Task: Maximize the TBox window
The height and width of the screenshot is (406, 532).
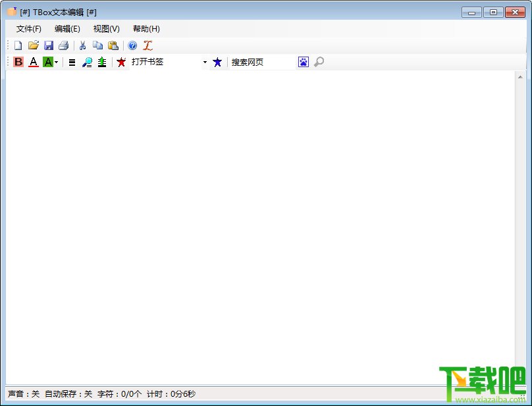Action: (493, 13)
